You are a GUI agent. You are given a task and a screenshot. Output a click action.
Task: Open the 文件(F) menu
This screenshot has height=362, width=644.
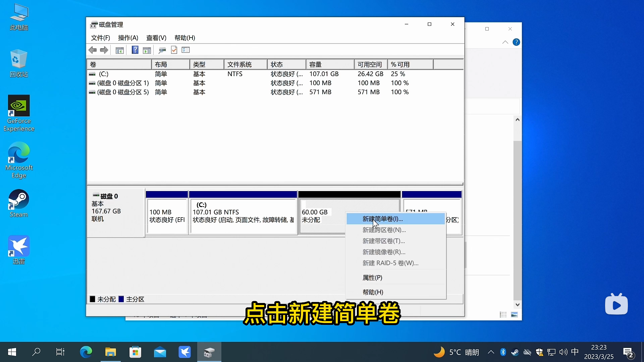100,38
